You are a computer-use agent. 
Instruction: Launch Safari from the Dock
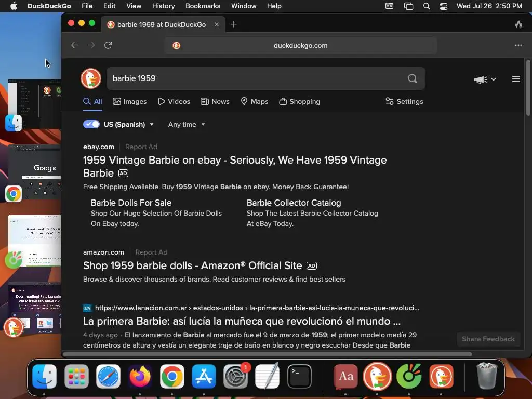coord(108,376)
